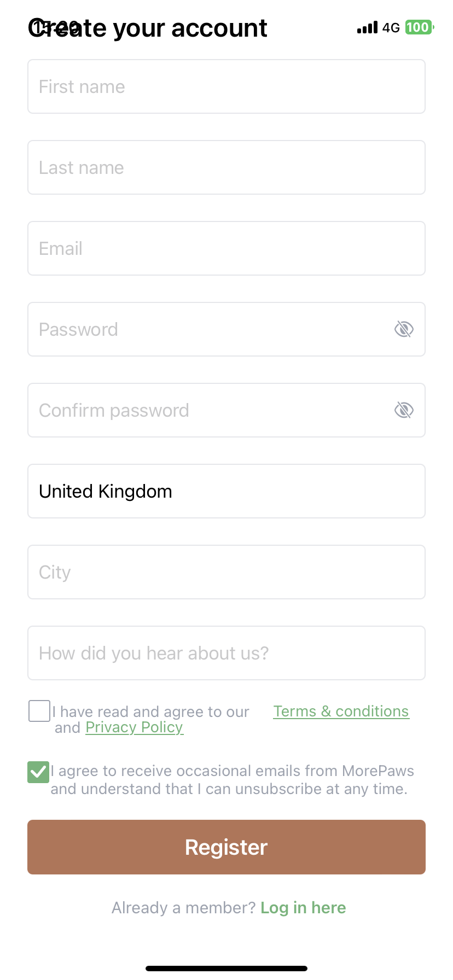This screenshot has width=453, height=980.
Task: Open the United Kingdom country selector
Action: point(226,491)
